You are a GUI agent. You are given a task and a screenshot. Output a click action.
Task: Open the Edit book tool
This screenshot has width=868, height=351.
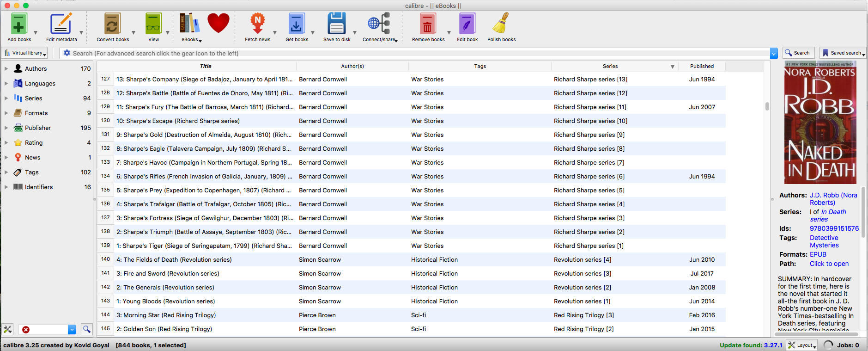[467, 24]
